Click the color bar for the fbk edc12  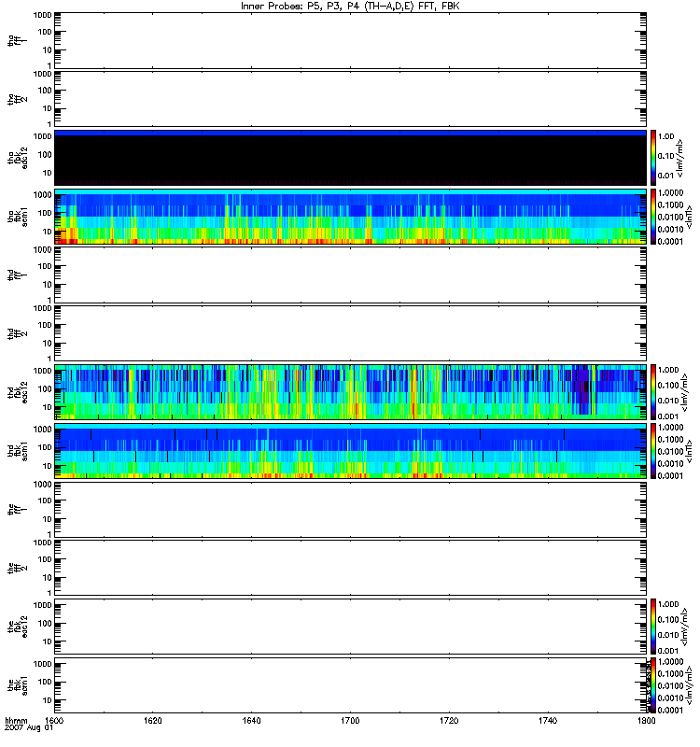tap(653, 627)
